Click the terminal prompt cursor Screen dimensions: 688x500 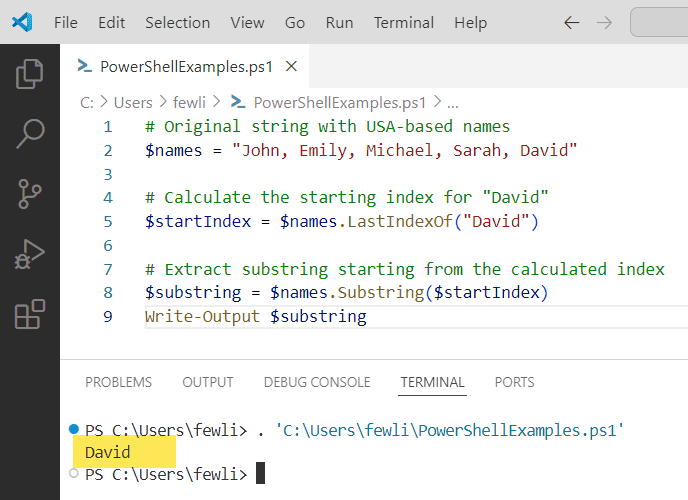260,473
